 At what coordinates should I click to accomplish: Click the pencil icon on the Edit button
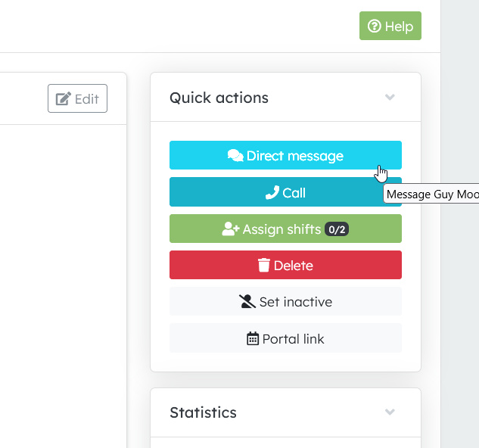pos(64,99)
